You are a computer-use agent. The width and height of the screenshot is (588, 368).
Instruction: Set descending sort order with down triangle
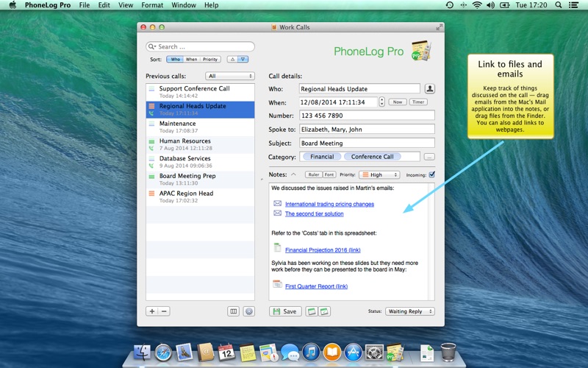point(243,60)
